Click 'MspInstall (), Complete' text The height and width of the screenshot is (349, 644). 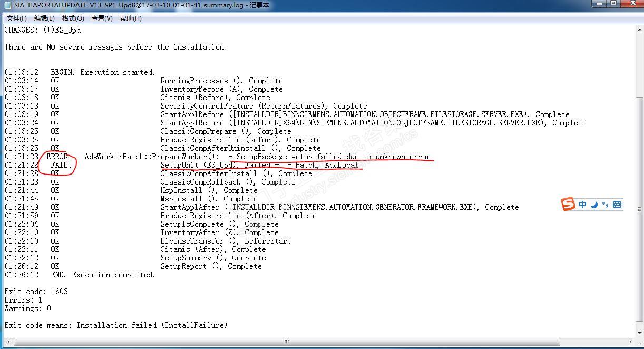point(209,199)
